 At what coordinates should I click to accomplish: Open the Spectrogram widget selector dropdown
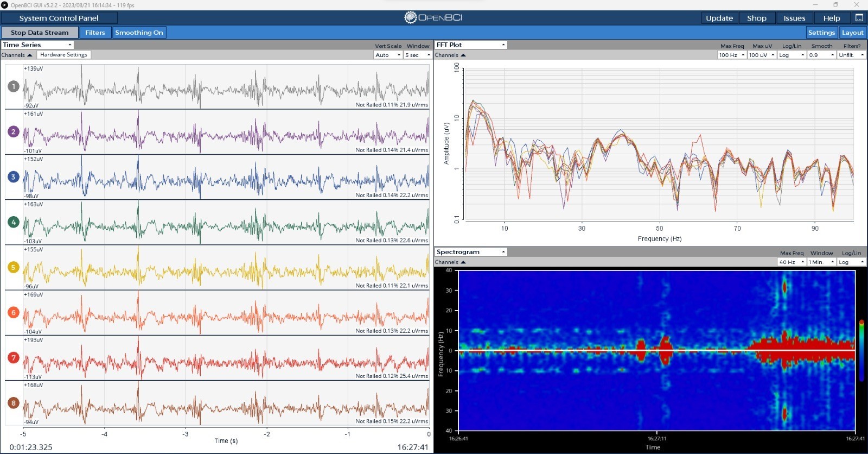pyautogui.click(x=471, y=252)
